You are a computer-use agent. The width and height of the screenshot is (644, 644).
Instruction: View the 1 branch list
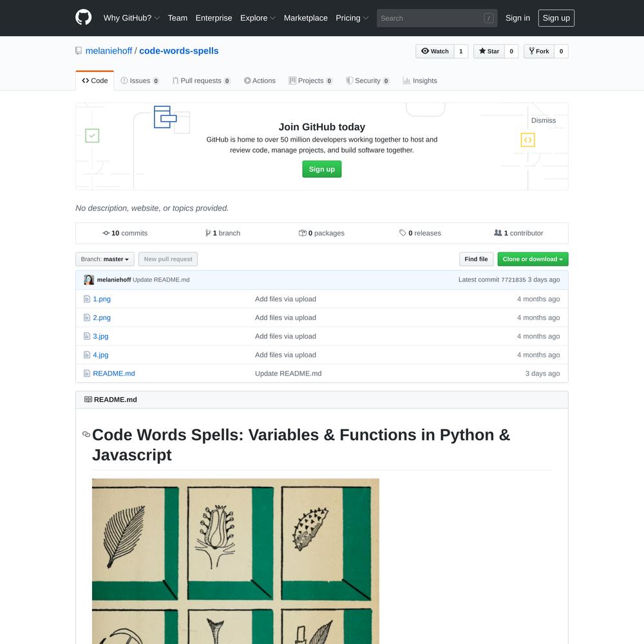click(223, 233)
